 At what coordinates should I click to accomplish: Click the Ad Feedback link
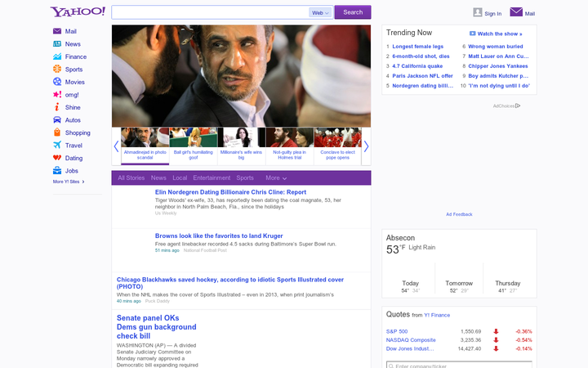tap(459, 214)
